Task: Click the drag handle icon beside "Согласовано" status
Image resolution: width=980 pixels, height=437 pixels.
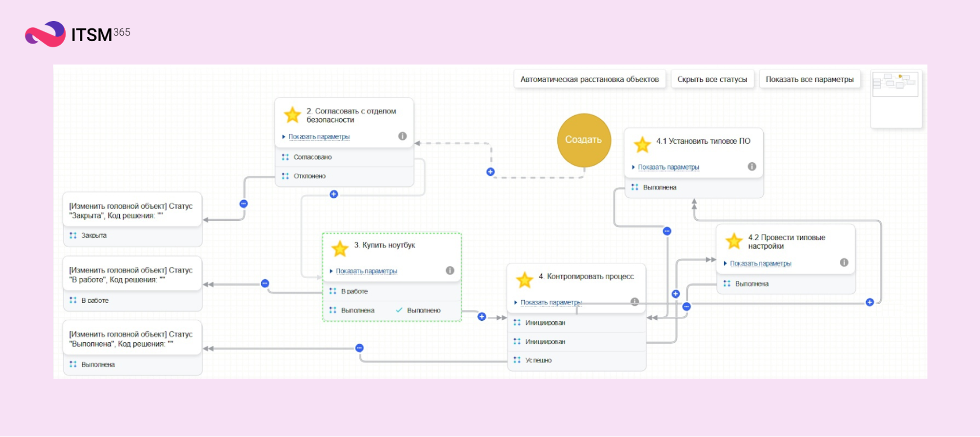Action: coord(285,157)
